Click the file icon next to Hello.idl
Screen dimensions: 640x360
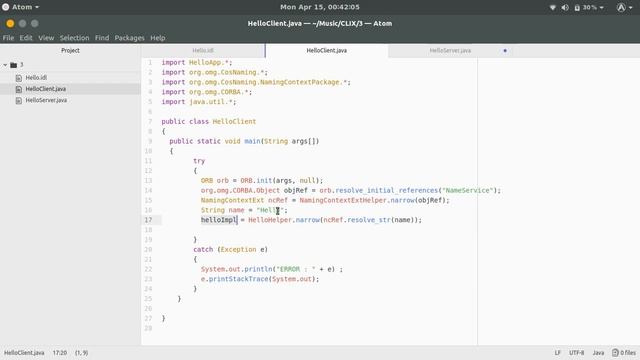click(x=19, y=78)
